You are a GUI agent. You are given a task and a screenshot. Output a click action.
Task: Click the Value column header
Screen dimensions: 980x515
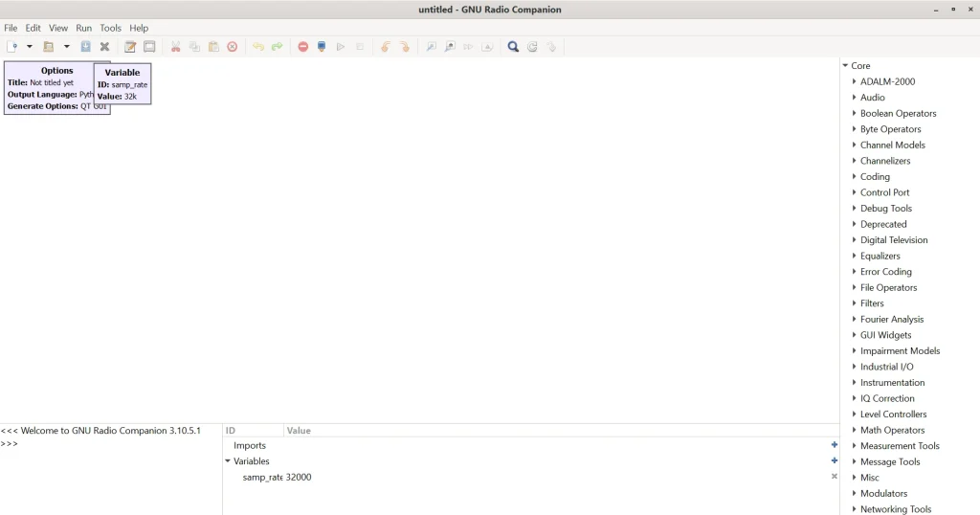[561, 431]
